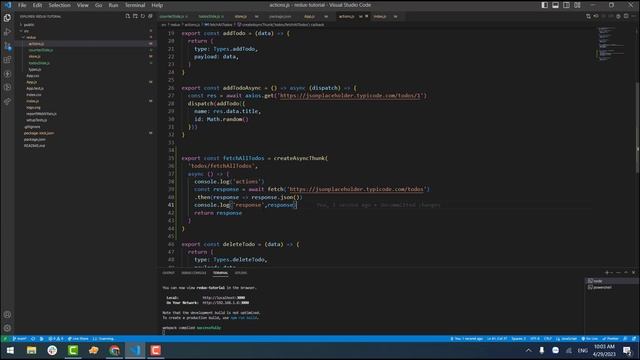Click the Open Changes icon in the editor toolbar
The height and width of the screenshot is (360, 640).
tap(588, 16)
